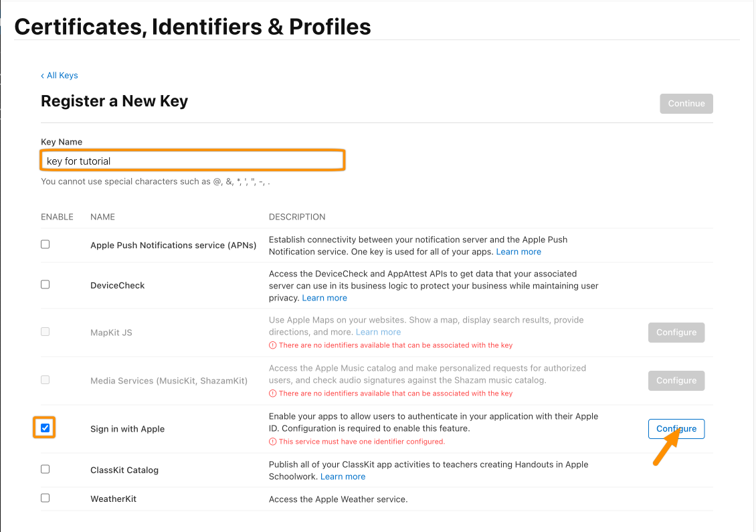Uncheck Sign in with Apple
The image size is (756, 532).
coord(45,428)
